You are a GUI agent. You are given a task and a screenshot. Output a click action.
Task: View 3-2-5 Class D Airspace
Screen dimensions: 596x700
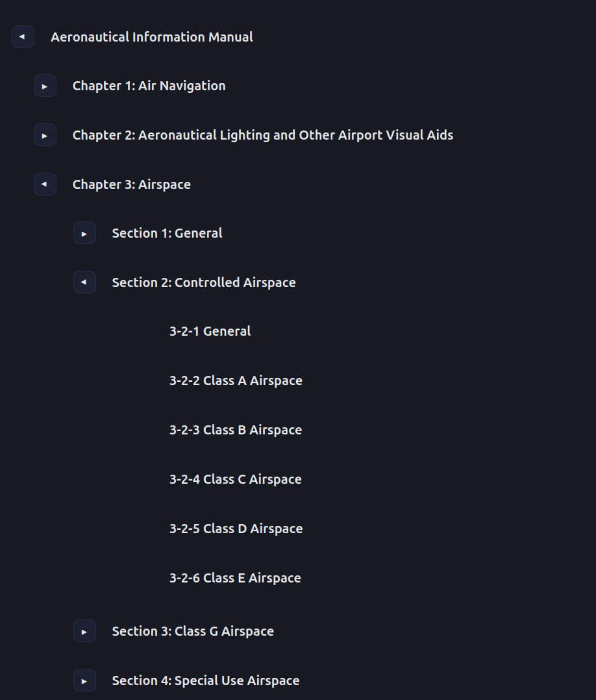(x=236, y=529)
